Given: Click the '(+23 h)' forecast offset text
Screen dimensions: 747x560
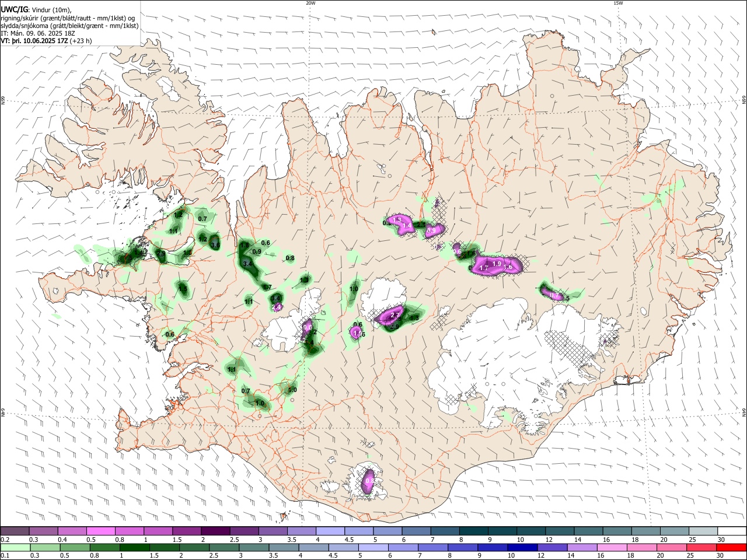Looking at the screenshot, I should coord(81,41).
